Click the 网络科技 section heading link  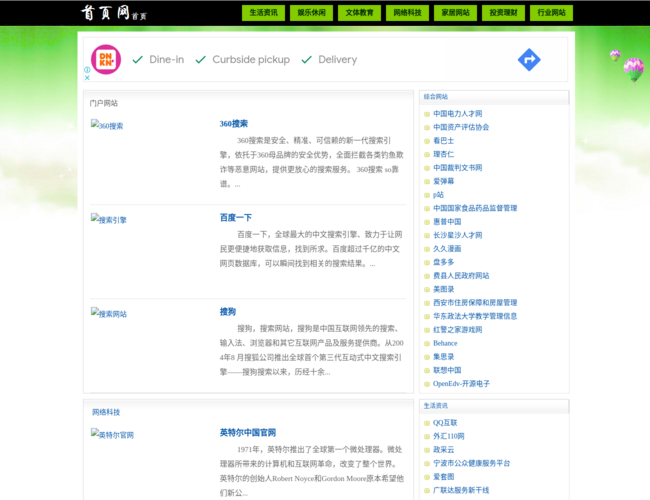coord(106,412)
